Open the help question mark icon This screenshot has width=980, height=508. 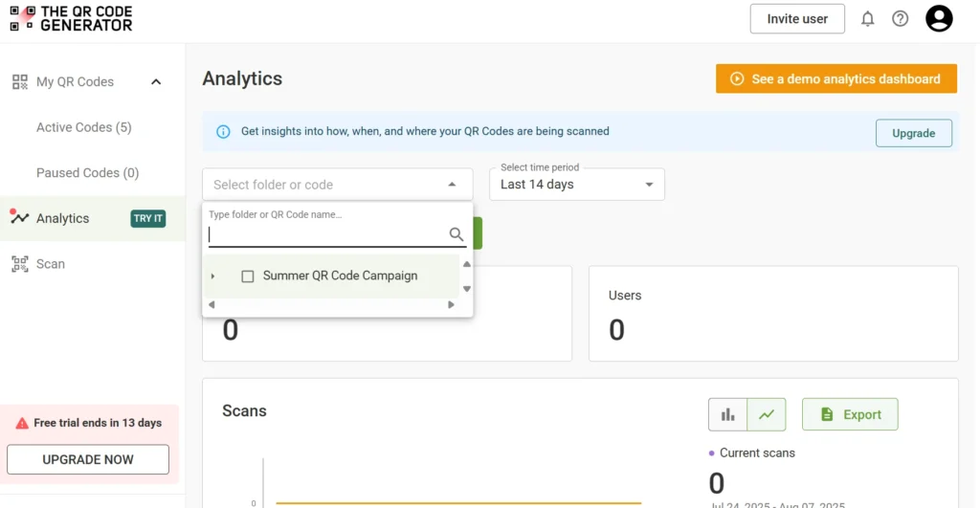[900, 19]
